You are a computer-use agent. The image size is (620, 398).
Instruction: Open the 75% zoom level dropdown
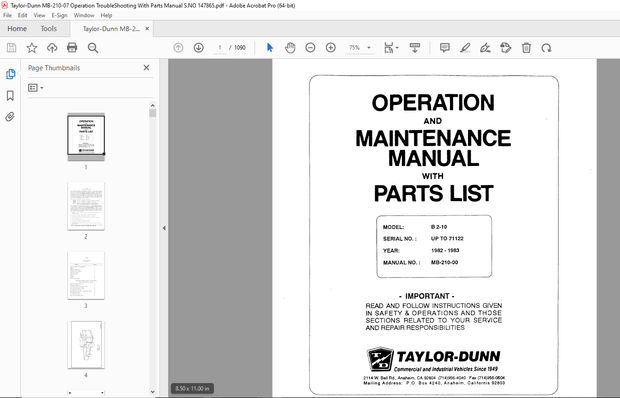[359, 48]
